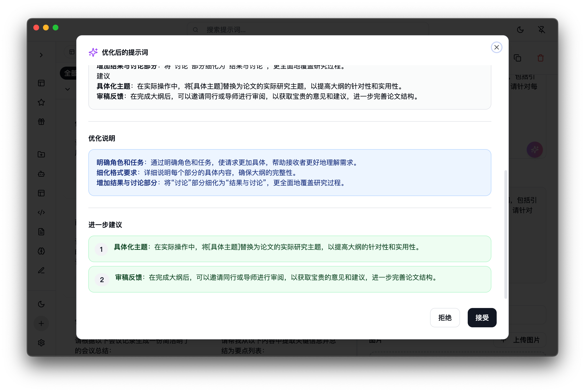Click the gift box sidebar icon
The width and height of the screenshot is (585, 392).
pyautogui.click(x=41, y=122)
